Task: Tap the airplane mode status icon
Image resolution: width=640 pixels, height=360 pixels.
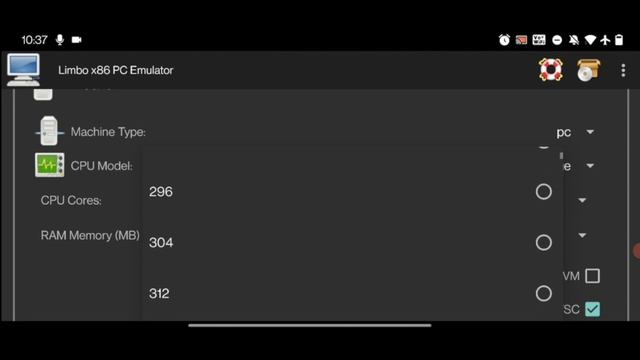Action: pos(605,40)
